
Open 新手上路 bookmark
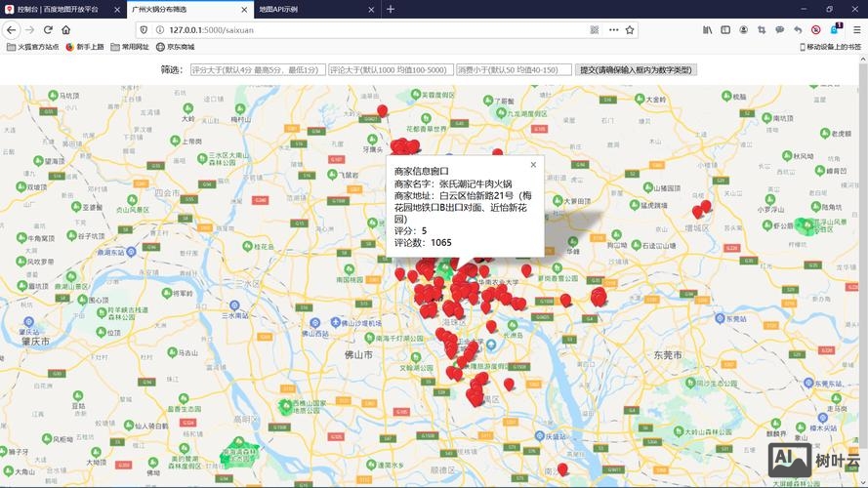pos(85,47)
